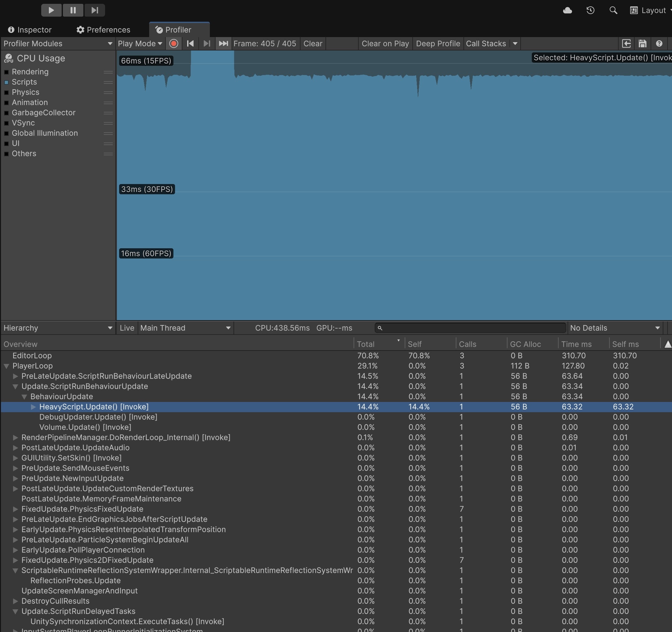Viewport: 672px width, 632px height.
Task: Jump to previous profiler frame
Action: coord(190,44)
